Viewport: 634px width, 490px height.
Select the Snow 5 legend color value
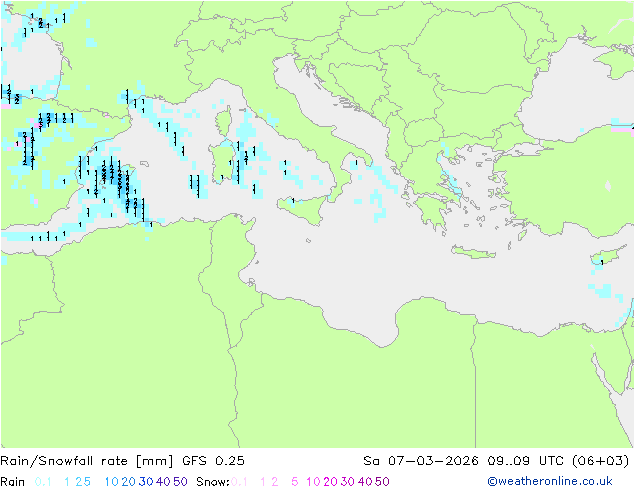click(294, 482)
